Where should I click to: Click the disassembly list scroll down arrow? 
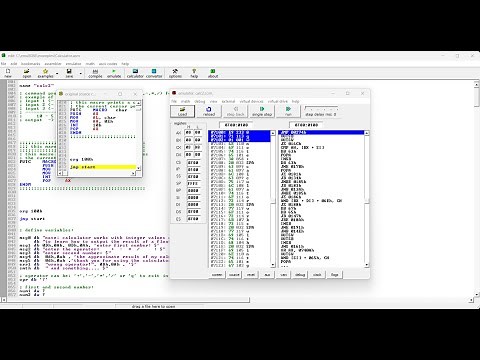coord(367,265)
